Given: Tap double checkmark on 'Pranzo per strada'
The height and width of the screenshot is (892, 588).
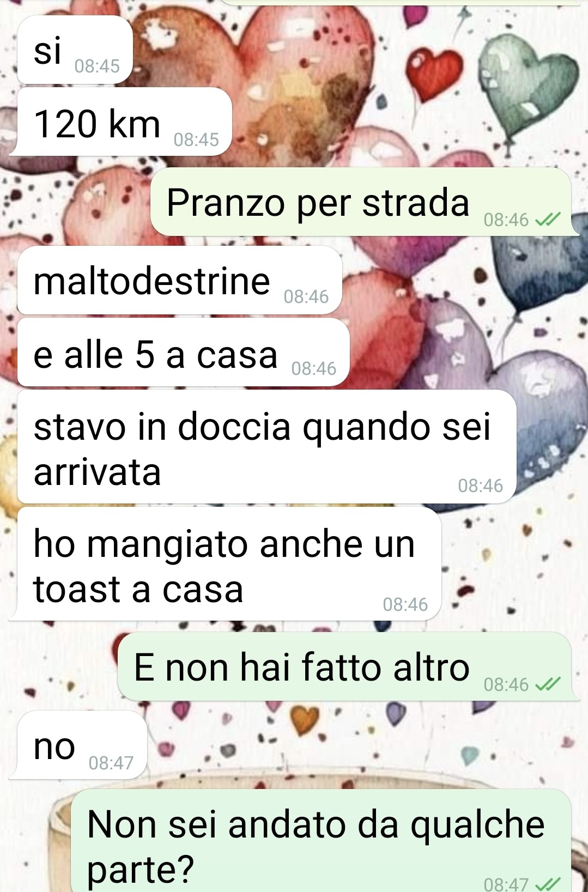Looking at the screenshot, I should coord(548,220).
